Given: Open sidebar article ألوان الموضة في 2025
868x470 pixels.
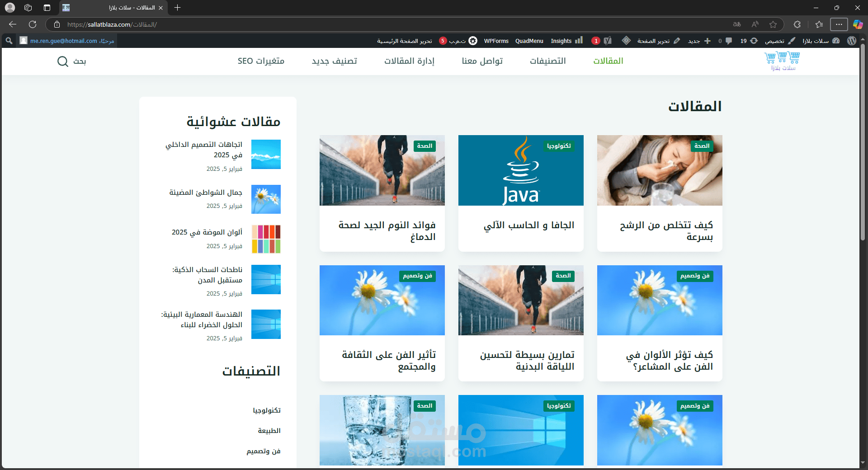Looking at the screenshot, I should pos(207,232).
